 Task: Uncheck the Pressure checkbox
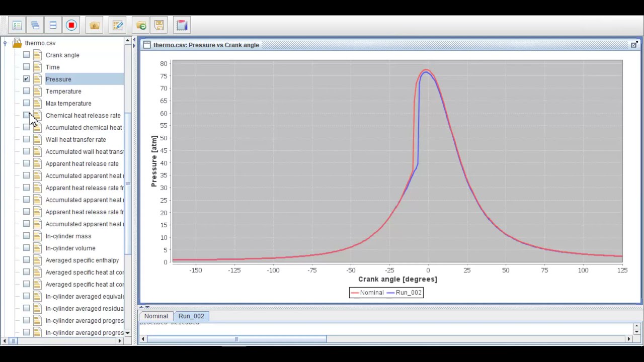click(x=26, y=79)
